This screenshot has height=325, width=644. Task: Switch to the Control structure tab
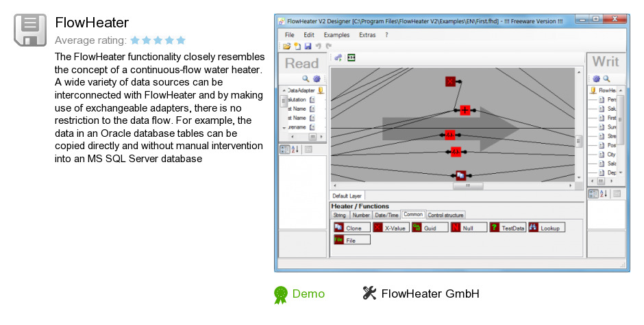[x=445, y=215]
